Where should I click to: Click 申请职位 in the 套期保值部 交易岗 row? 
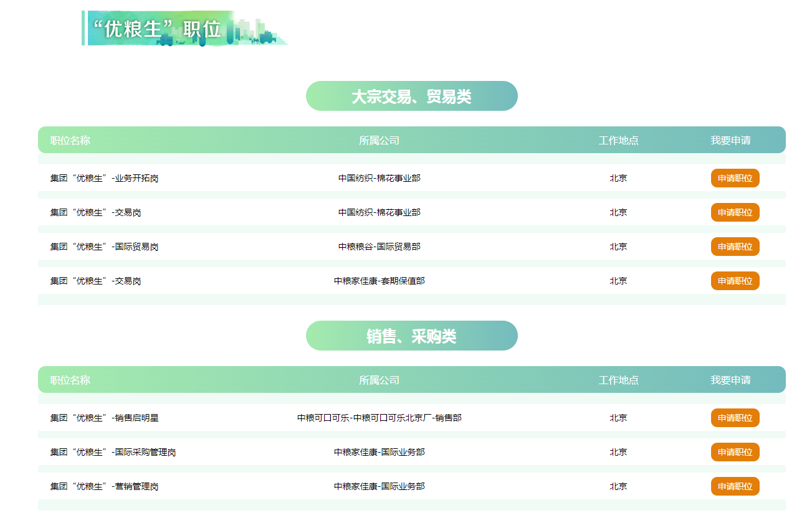(x=735, y=281)
